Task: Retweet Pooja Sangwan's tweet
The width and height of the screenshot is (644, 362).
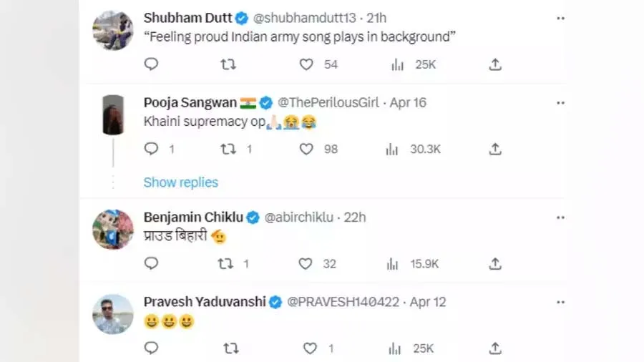Action: (228, 149)
